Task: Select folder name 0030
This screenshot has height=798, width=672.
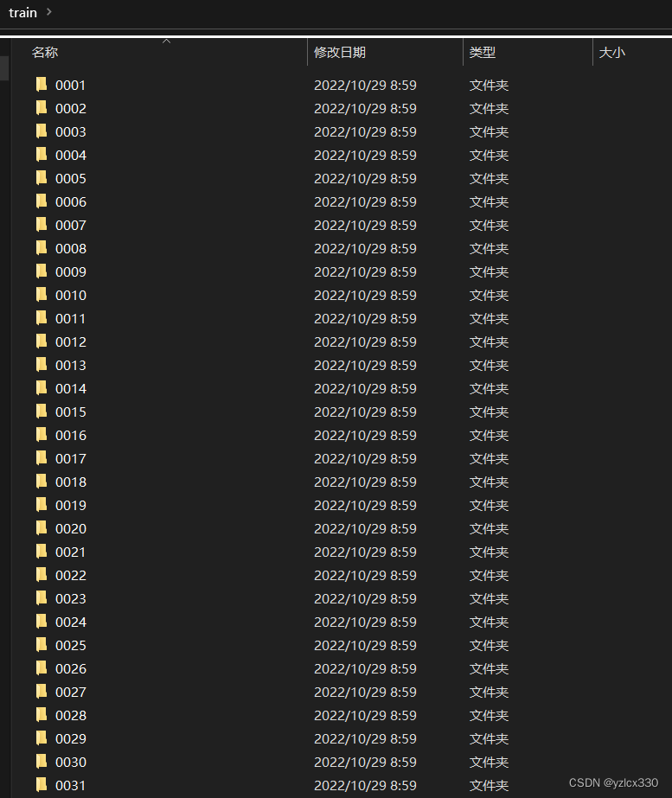Action: [x=71, y=762]
